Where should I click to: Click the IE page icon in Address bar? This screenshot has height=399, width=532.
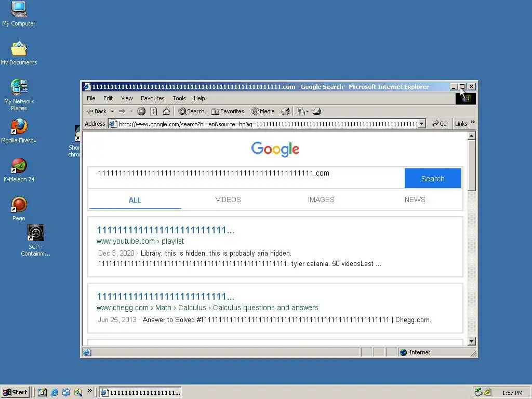point(113,124)
